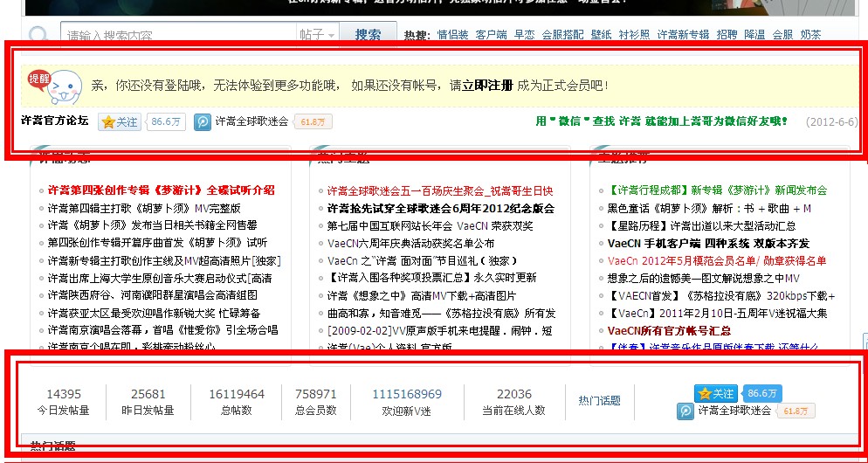Open the 帖子 search type dropdown
The height and width of the screenshot is (463, 868).
pos(317,34)
